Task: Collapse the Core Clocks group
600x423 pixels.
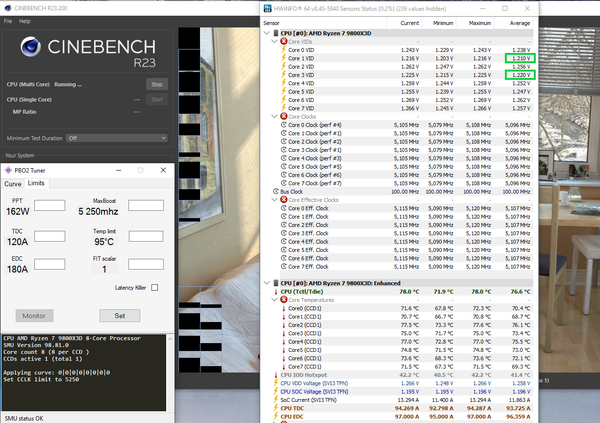Action: point(274,117)
